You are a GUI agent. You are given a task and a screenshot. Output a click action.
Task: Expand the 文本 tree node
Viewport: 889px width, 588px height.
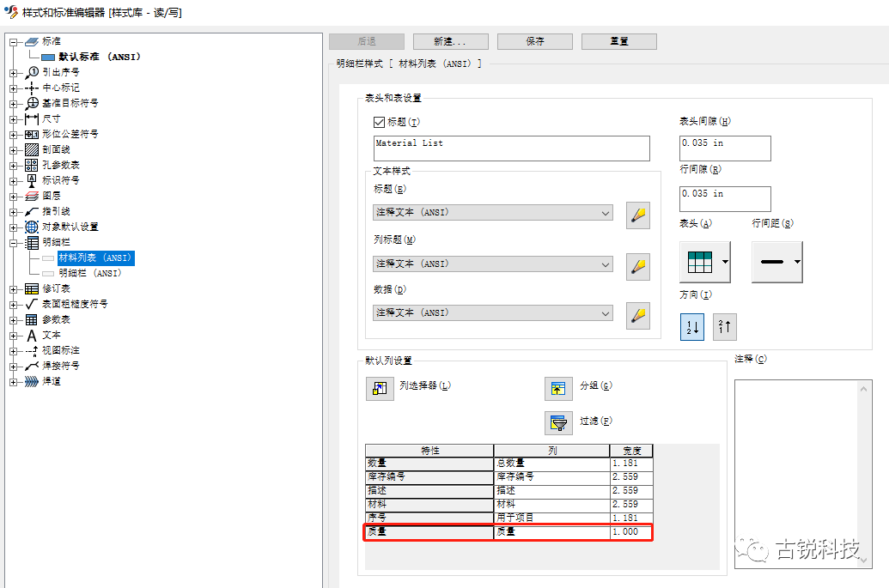tap(14, 336)
